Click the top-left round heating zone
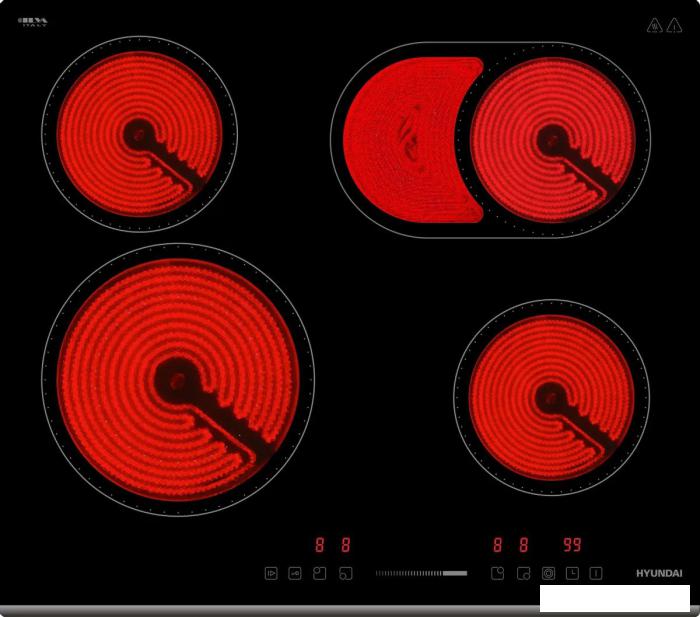Viewport: 700px width, 617px height. tap(139, 134)
